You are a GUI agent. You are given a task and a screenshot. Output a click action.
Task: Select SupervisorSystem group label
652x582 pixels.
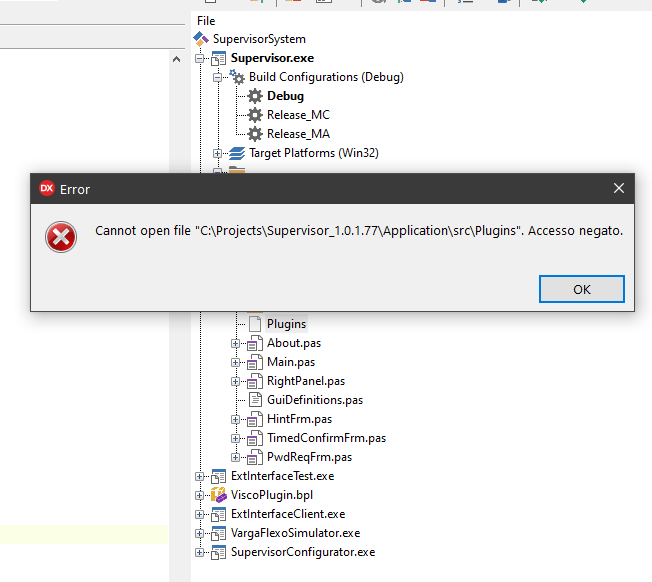point(259,39)
